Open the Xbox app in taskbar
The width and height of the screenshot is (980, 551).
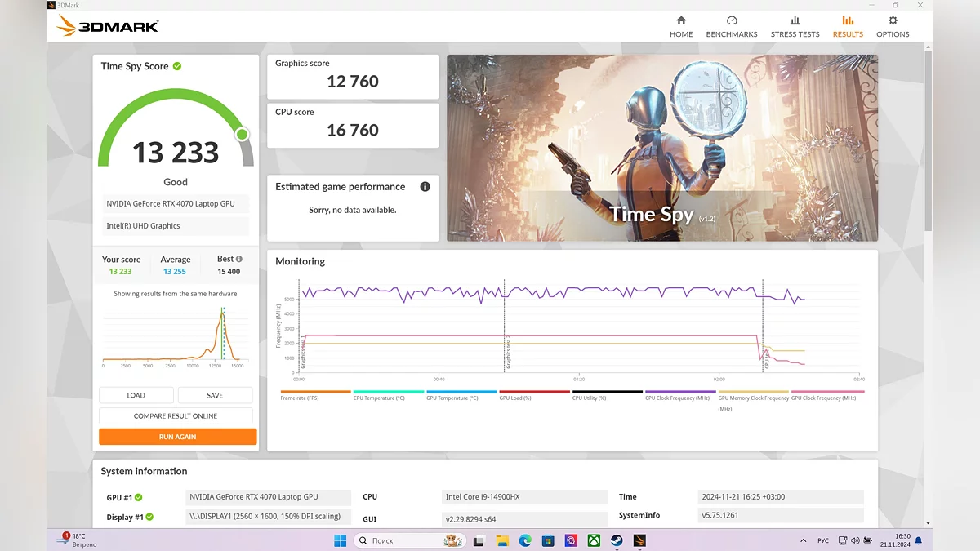[x=594, y=540]
